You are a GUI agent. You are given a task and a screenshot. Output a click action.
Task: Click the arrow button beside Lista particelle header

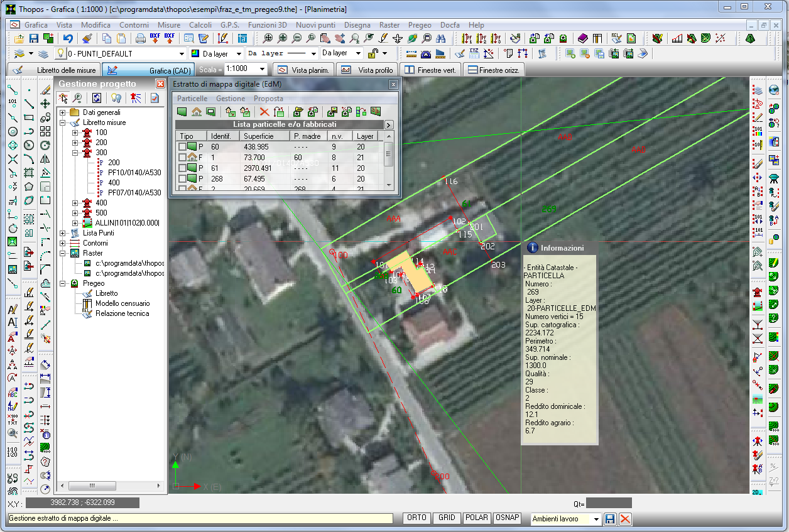[388, 124]
